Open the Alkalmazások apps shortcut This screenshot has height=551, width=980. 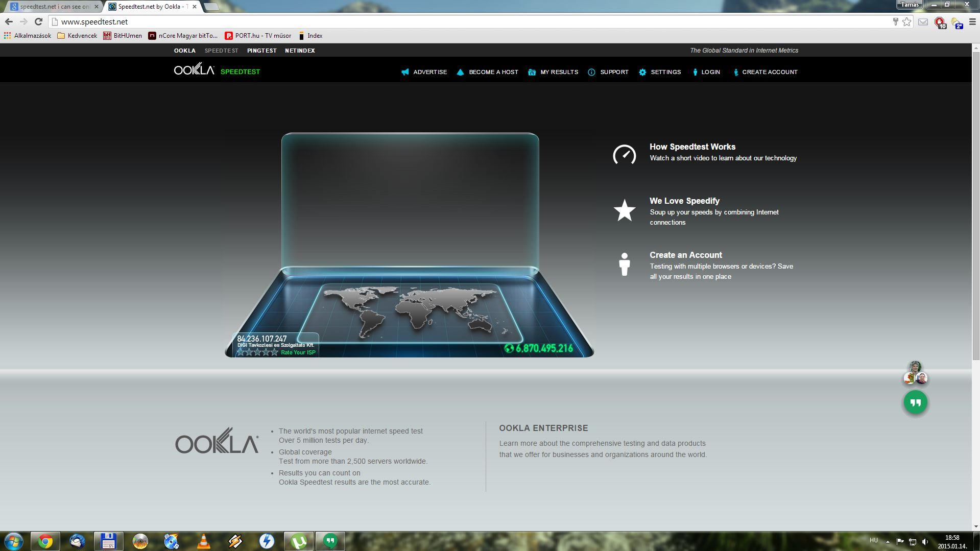click(x=28, y=36)
